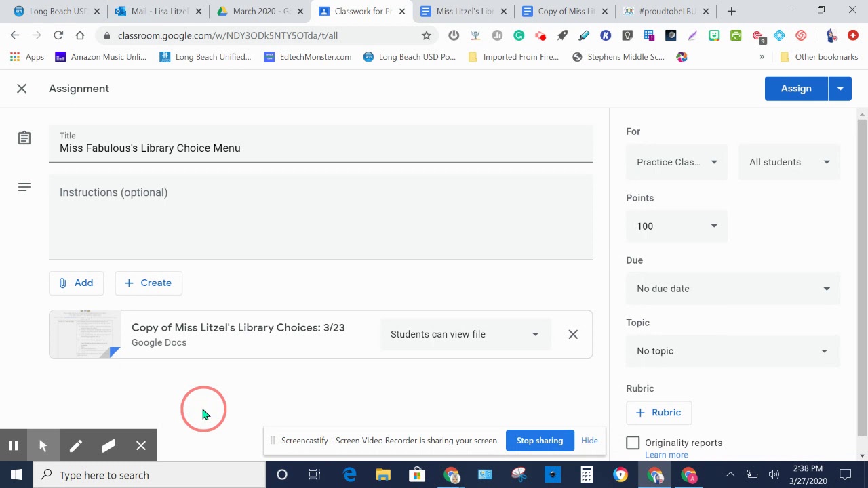Switch to the Long Beach USD tab
The width and height of the screenshot is (868, 488).
click(x=56, y=11)
